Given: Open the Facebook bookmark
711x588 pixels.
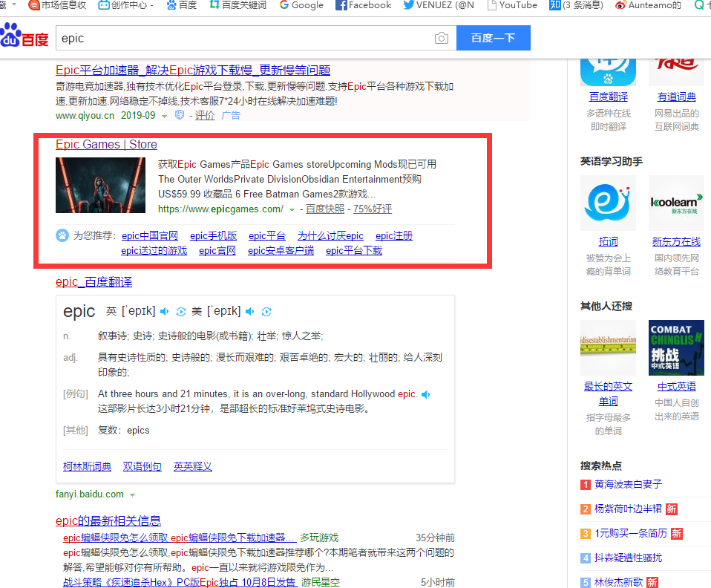Looking at the screenshot, I should pyautogui.click(x=364, y=5).
